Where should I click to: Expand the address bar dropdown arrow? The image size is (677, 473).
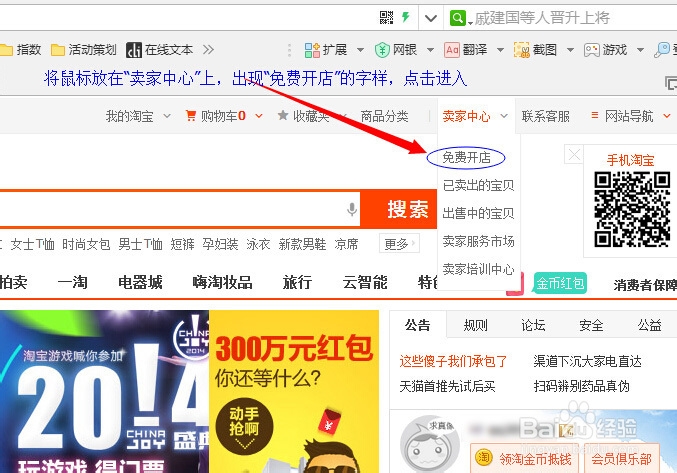click(x=431, y=18)
